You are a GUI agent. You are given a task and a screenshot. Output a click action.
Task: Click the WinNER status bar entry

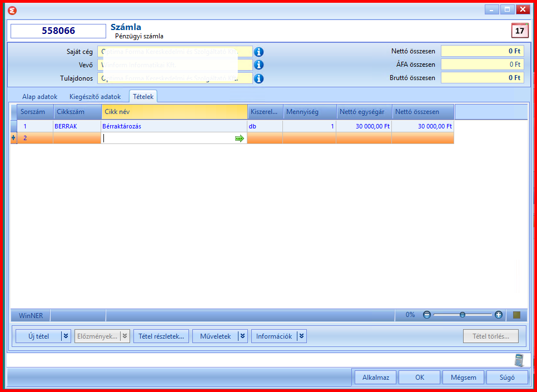coord(31,315)
